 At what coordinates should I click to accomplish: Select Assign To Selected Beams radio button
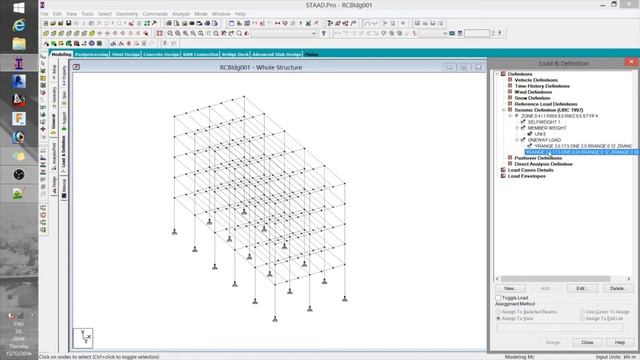(498, 312)
